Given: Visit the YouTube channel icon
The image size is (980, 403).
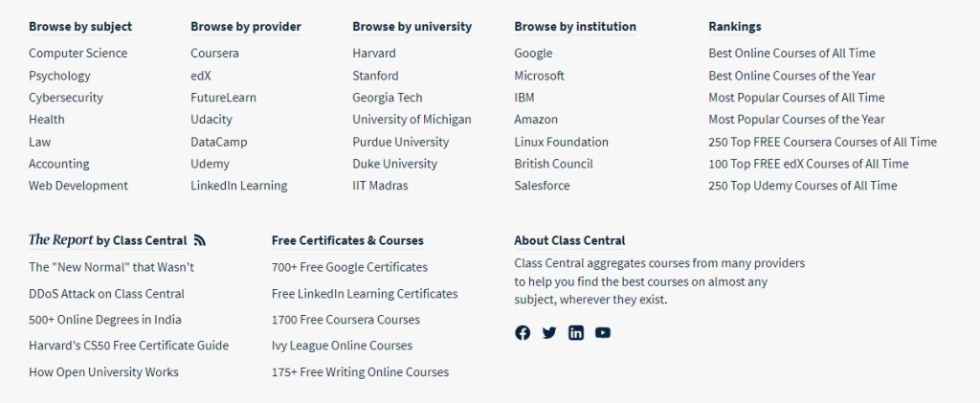Looking at the screenshot, I should (x=603, y=333).
